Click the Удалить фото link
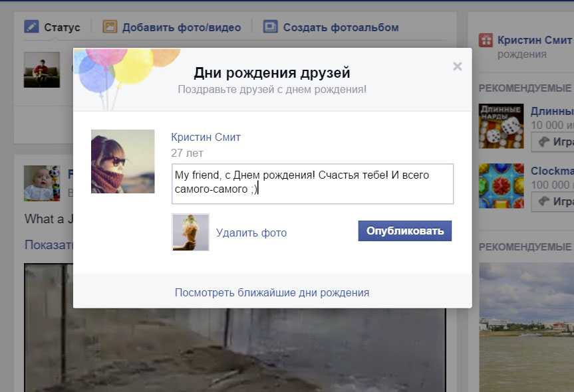 tap(251, 233)
